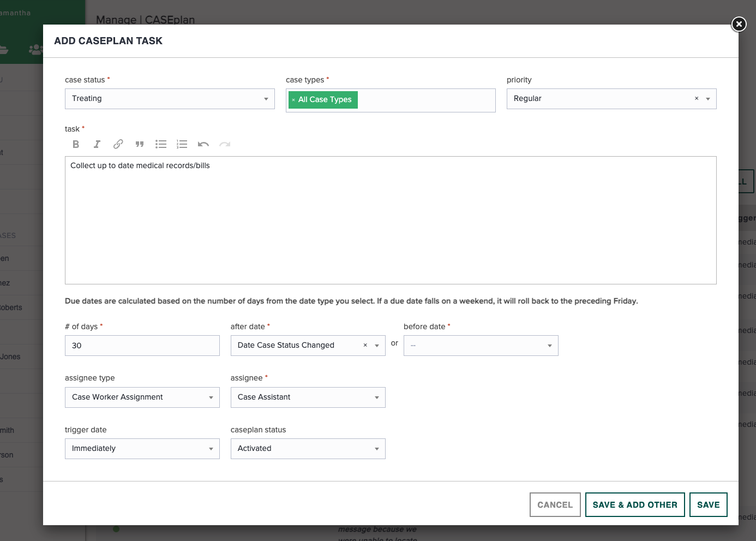Clear the Regular priority selection
This screenshot has width=756, height=541.
697,99
